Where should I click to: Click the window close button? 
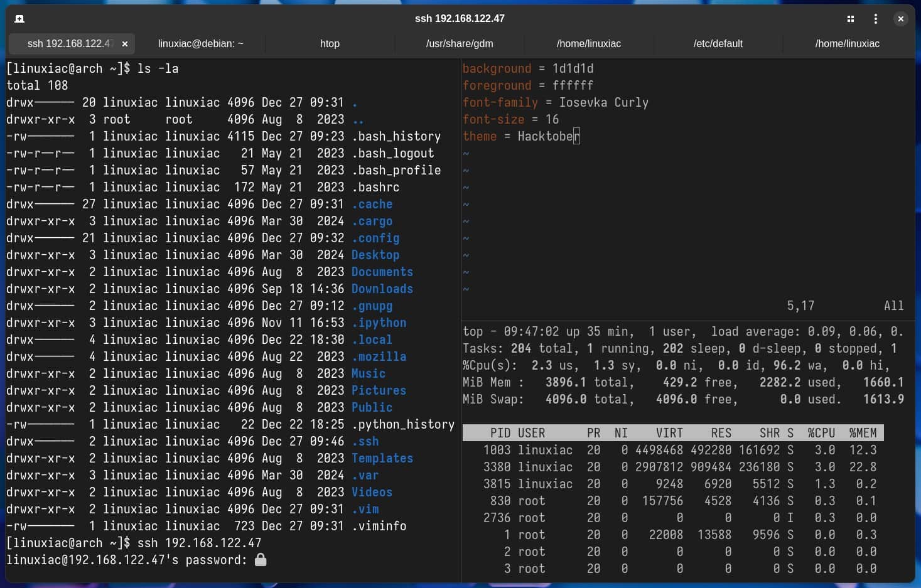point(901,19)
